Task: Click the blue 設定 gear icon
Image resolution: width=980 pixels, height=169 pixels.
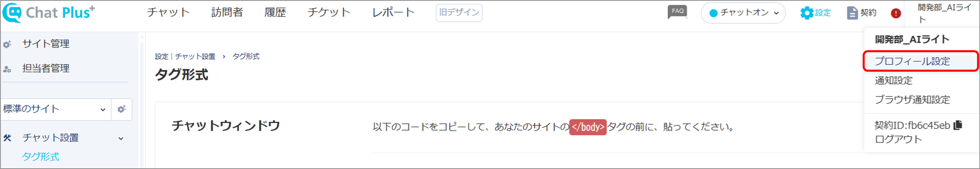Action: pos(807,13)
